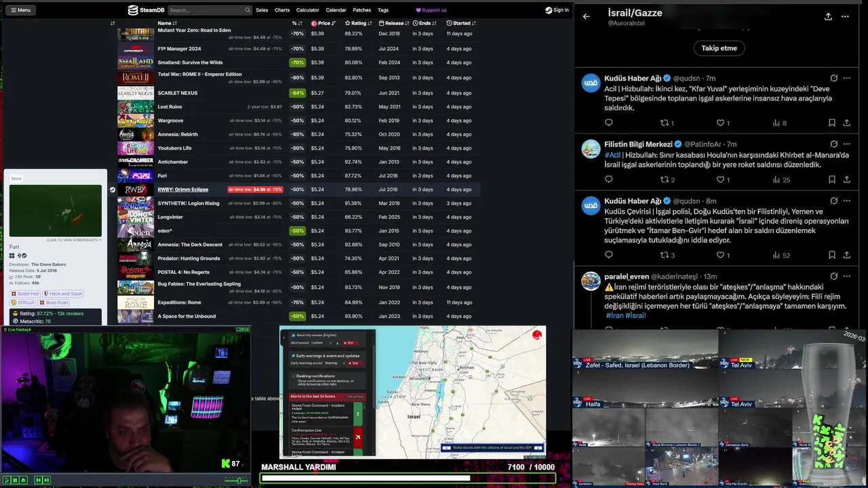The image size is (868, 488).
Task: Enable Desktop notifications checkbox
Action: (294, 375)
